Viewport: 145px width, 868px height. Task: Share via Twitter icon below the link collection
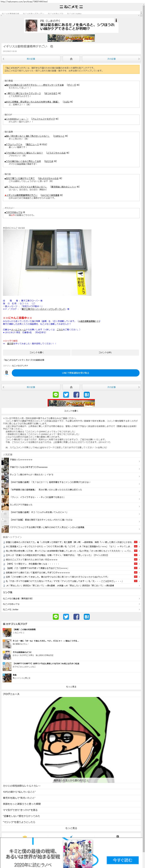(x=66, y=616)
